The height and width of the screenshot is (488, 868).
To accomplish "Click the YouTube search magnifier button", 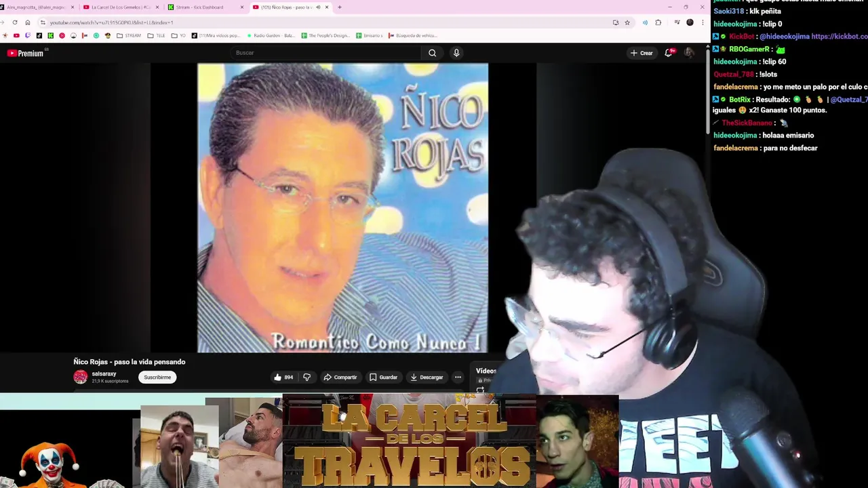I will pyautogui.click(x=432, y=53).
